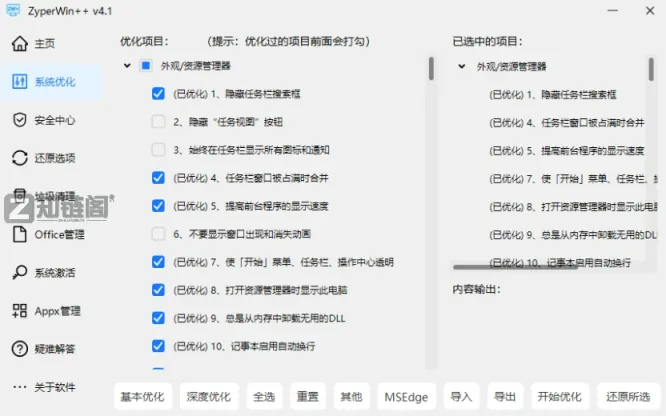Click the 还原所选 button
This screenshot has height=416, width=666.
(x=628, y=397)
